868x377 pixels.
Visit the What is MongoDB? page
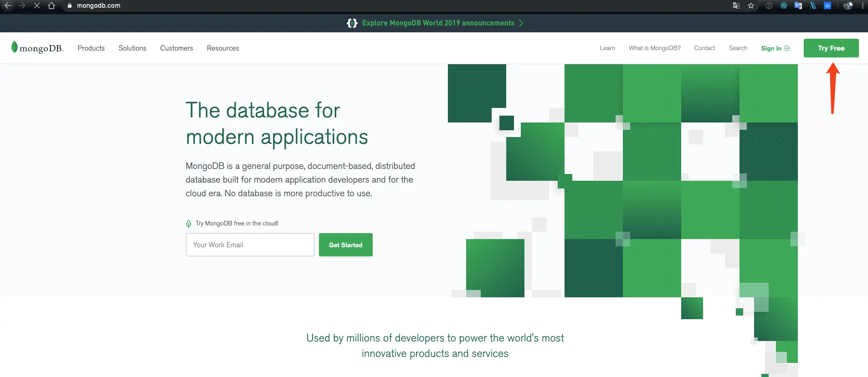click(655, 48)
